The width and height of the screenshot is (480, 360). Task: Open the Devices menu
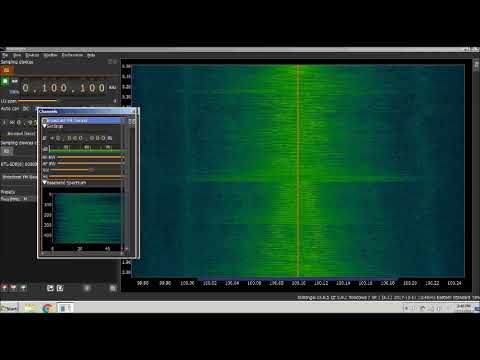click(x=32, y=55)
